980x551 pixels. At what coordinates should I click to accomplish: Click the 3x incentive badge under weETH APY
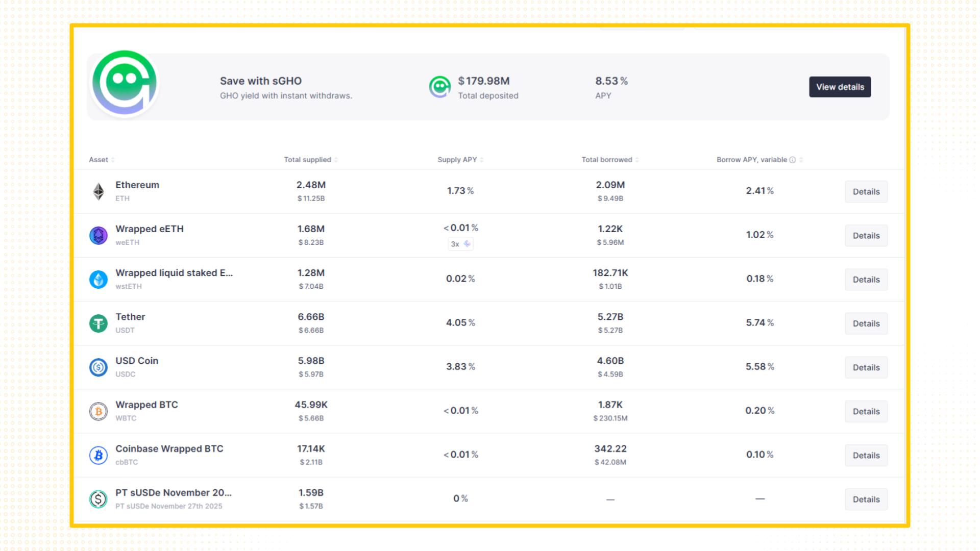coord(460,244)
